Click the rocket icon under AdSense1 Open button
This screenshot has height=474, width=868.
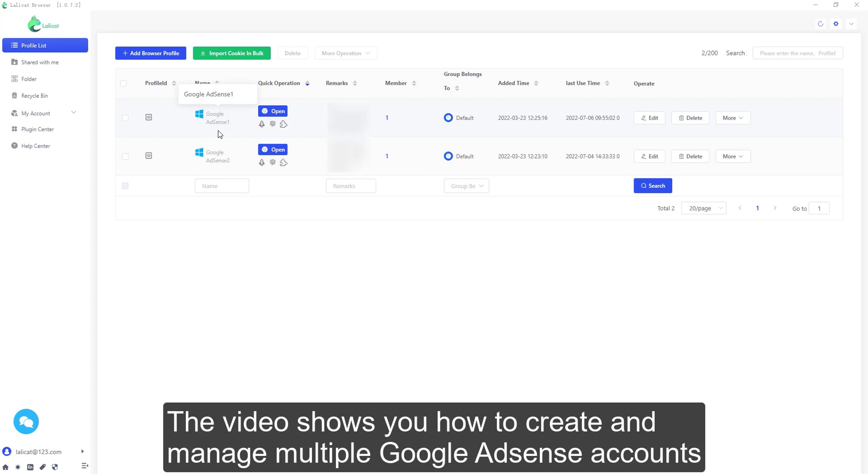[261, 124]
